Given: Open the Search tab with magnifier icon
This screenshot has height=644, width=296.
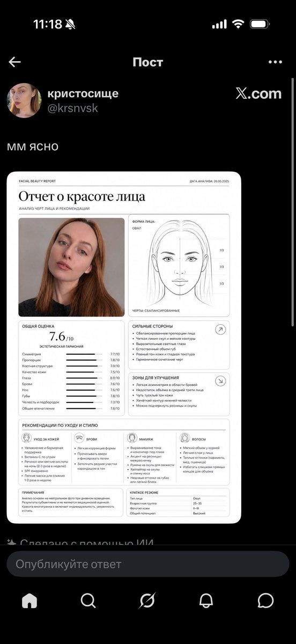Looking at the screenshot, I should [x=88, y=601].
